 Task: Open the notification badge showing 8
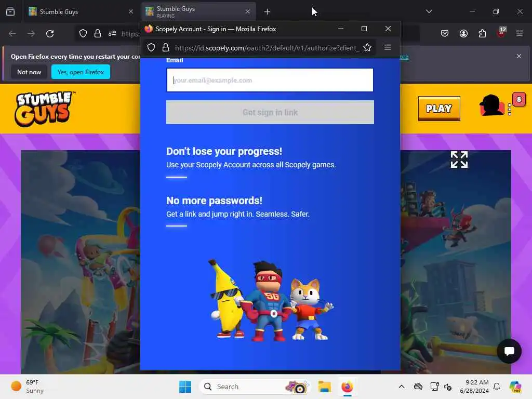click(x=519, y=99)
